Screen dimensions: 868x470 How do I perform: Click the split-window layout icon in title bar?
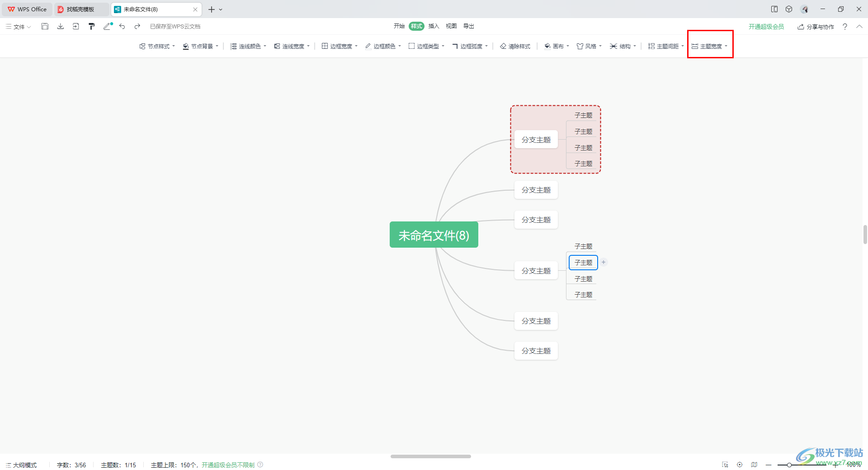774,9
